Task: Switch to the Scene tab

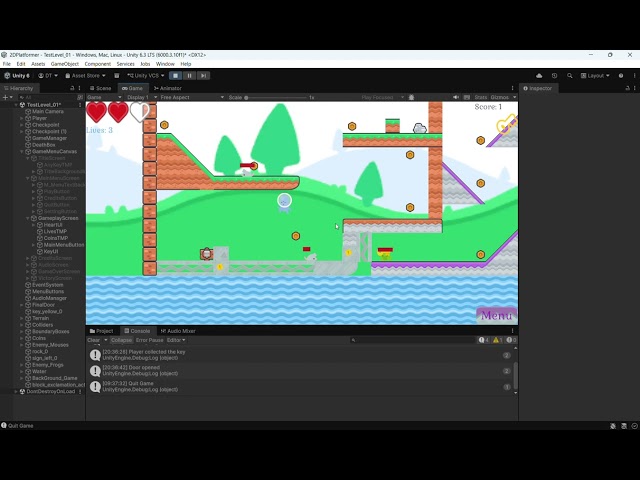Action: (101, 88)
